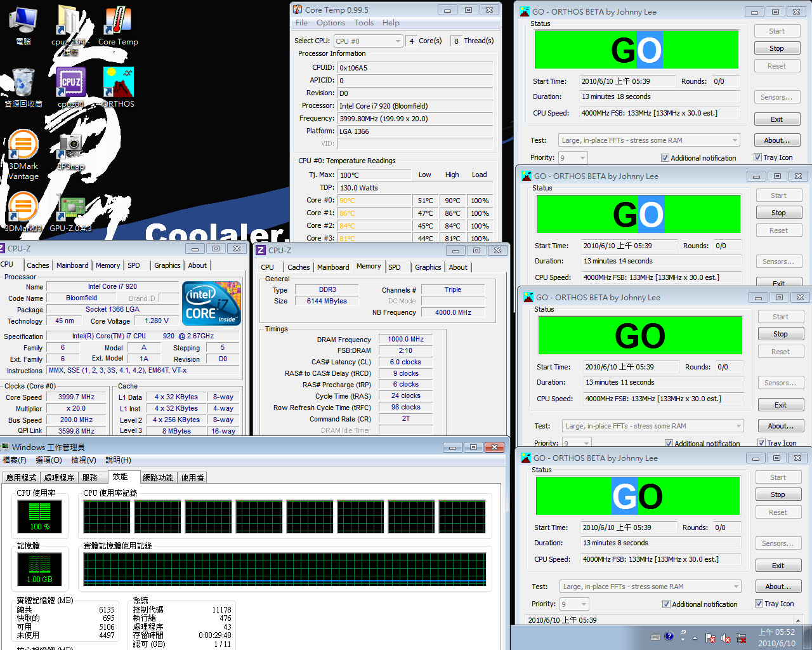Click the memory Size value 6144 MBytes
Screen dimensions: 812x650
click(x=327, y=301)
